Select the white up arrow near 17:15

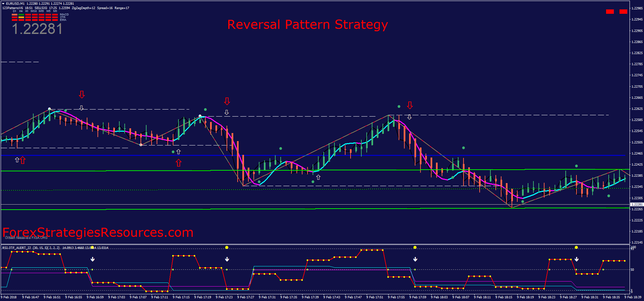[178, 152]
